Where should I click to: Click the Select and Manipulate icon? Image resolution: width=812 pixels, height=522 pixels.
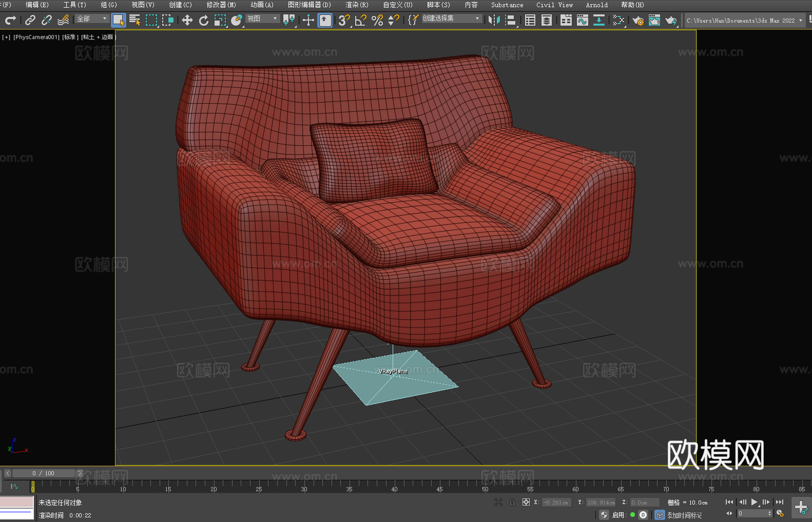click(308, 21)
